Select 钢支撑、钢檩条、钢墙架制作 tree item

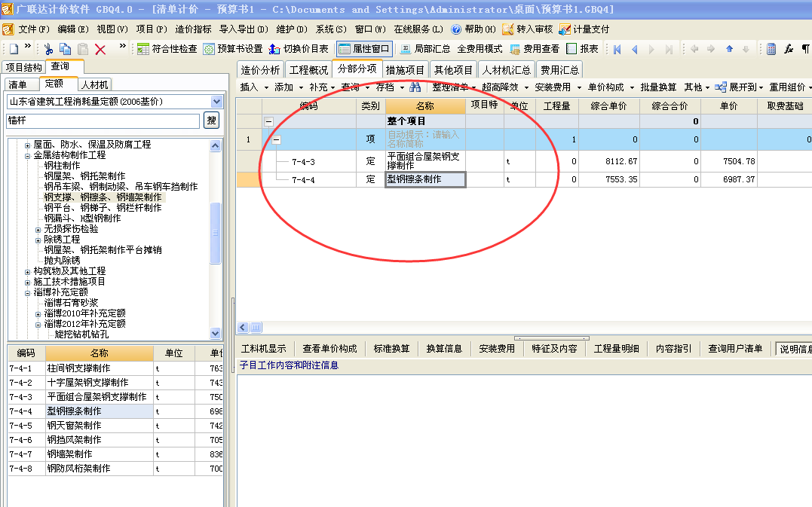[x=103, y=197]
